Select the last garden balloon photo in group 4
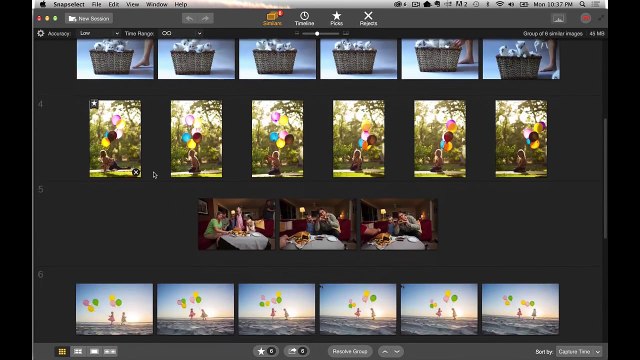This screenshot has width=640, height=360. pyautogui.click(x=521, y=139)
